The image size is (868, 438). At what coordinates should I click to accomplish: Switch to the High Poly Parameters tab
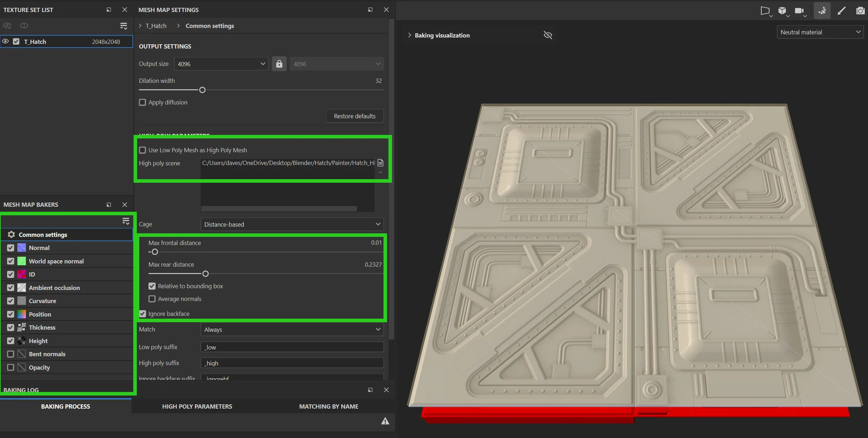[x=197, y=406]
